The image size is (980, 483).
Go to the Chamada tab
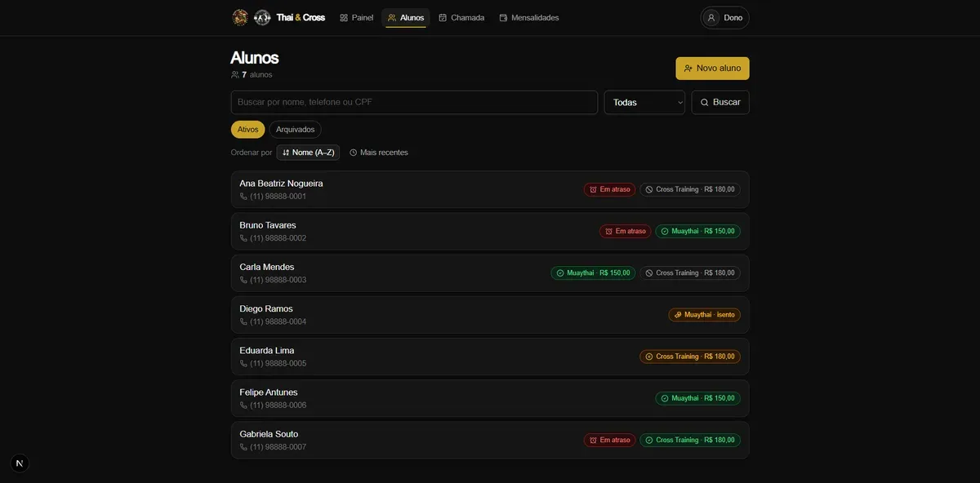point(461,18)
